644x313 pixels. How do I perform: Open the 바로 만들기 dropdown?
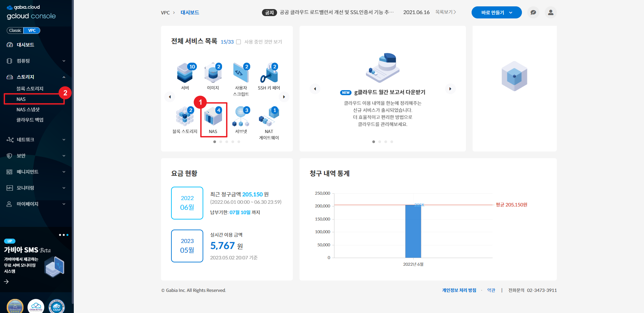(496, 12)
